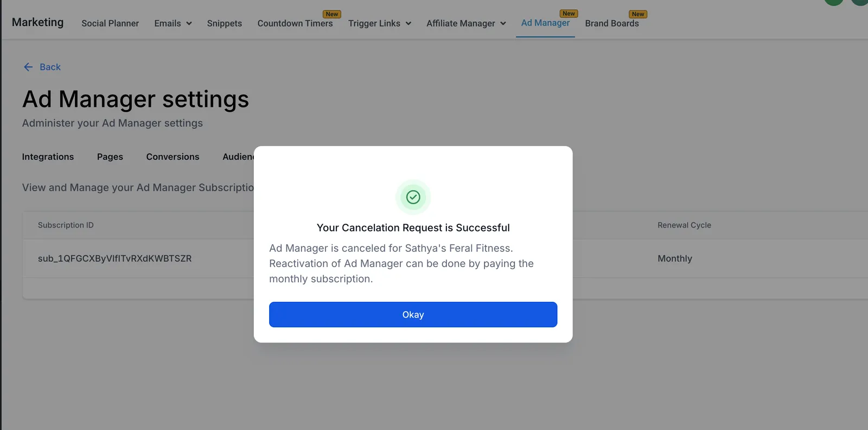Switch to the Integrations tab
Image resolution: width=868 pixels, height=430 pixels.
tap(48, 156)
